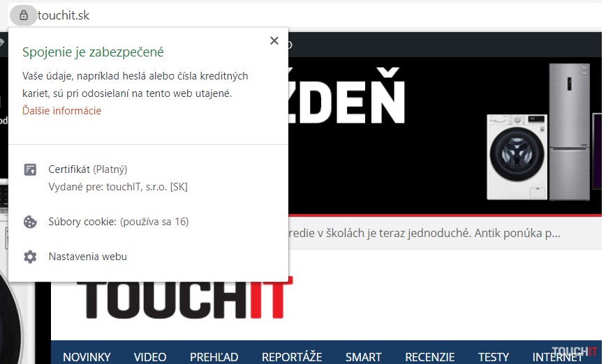The height and width of the screenshot is (364, 606).
Task: Click the washing machine banner image
Action: click(x=517, y=157)
